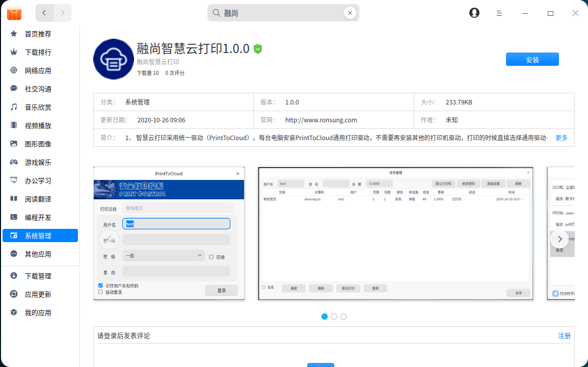Click the user account avatar icon
The width and height of the screenshot is (588, 367).
click(474, 13)
